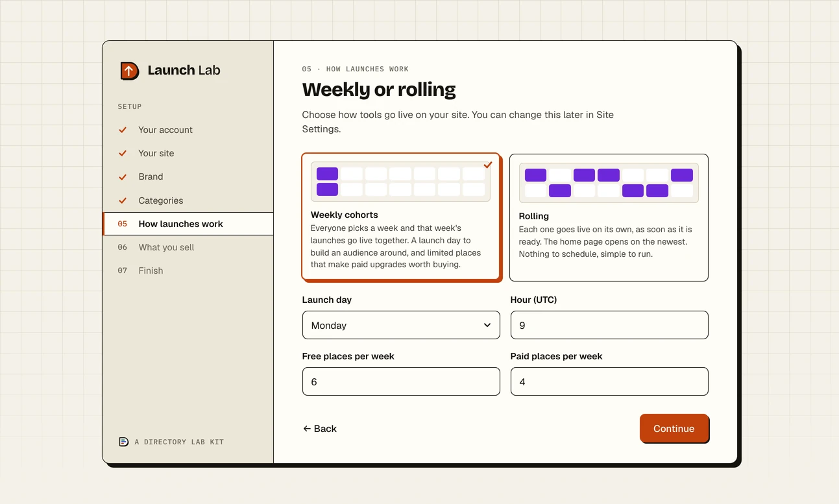This screenshot has width=839, height=504.
Task: Click the Directory Lab Kit footer icon
Action: [x=123, y=442]
